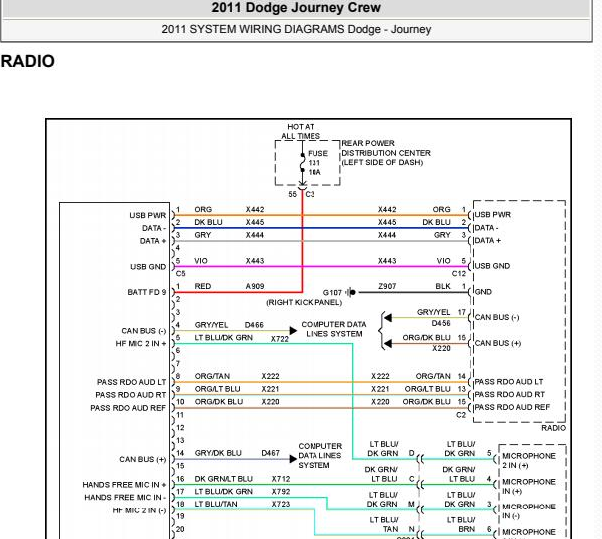Click the '(RIGHT KICK PANEL)' note

(x=304, y=303)
